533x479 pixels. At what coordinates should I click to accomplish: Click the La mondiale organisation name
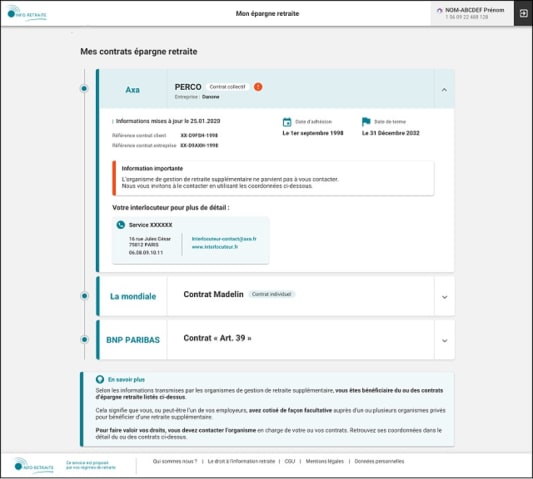(133, 296)
